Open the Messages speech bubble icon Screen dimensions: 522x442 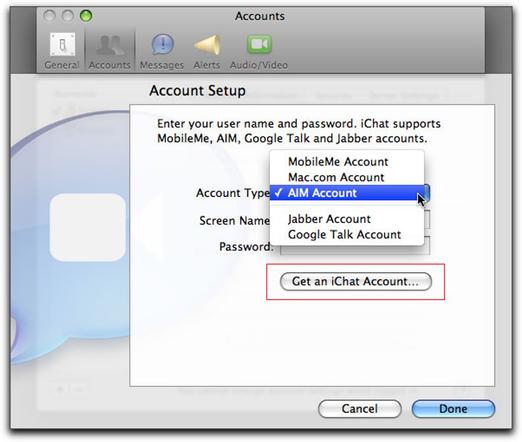162,44
